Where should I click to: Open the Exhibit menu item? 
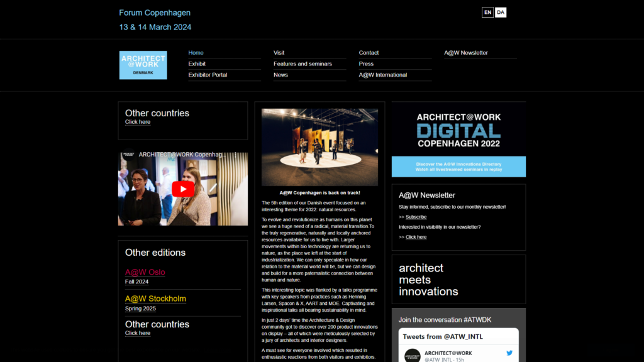click(197, 63)
